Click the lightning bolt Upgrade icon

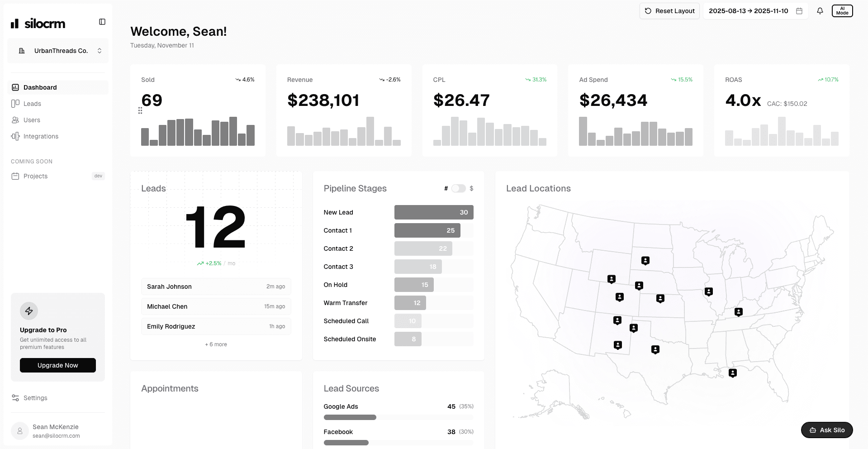(29, 311)
